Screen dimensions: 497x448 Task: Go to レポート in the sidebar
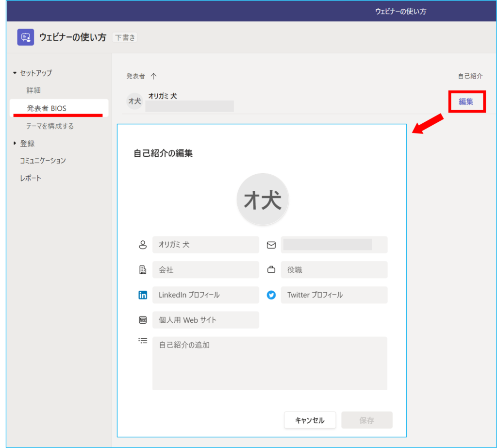31,178
